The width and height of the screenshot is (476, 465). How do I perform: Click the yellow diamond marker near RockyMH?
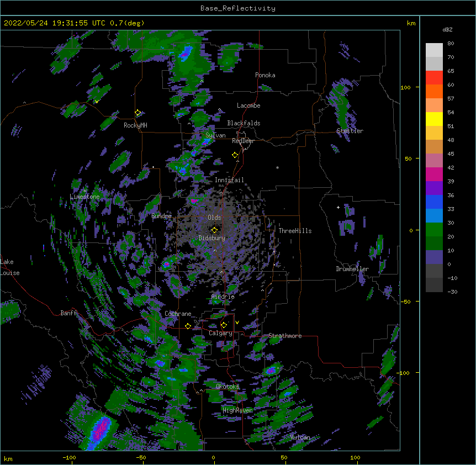tap(138, 113)
